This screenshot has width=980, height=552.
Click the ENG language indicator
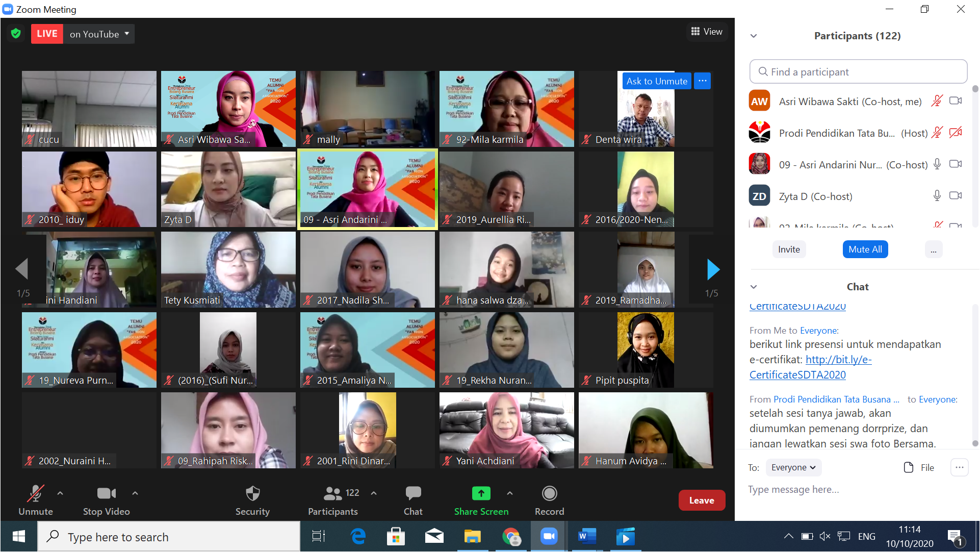[866, 536]
